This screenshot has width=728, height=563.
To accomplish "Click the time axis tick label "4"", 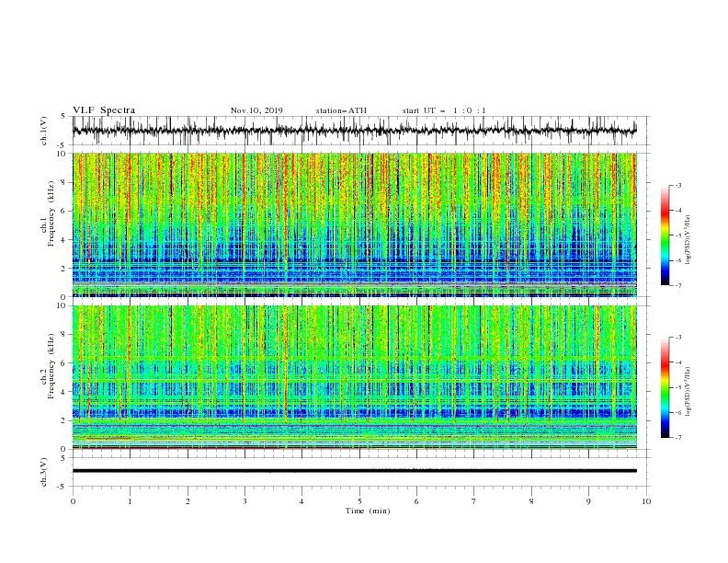I will (301, 501).
